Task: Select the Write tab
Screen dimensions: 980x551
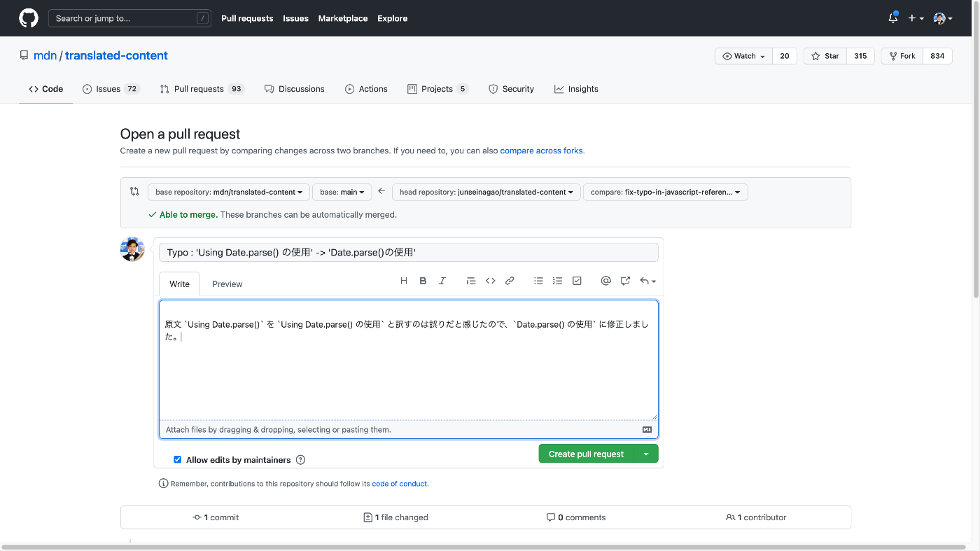Action: tap(179, 284)
